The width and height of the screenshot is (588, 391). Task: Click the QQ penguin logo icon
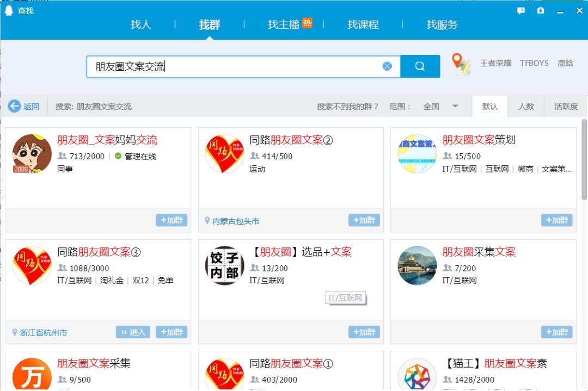click(9, 10)
